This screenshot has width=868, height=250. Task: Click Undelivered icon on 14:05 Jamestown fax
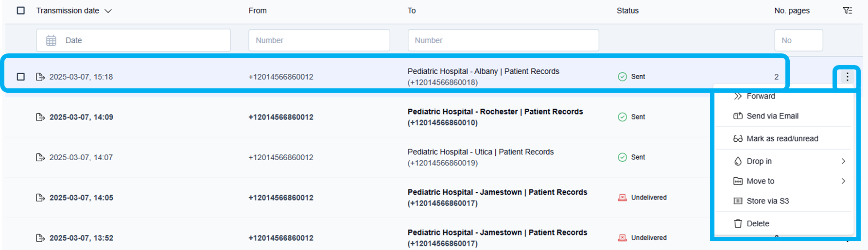coord(622,198)
